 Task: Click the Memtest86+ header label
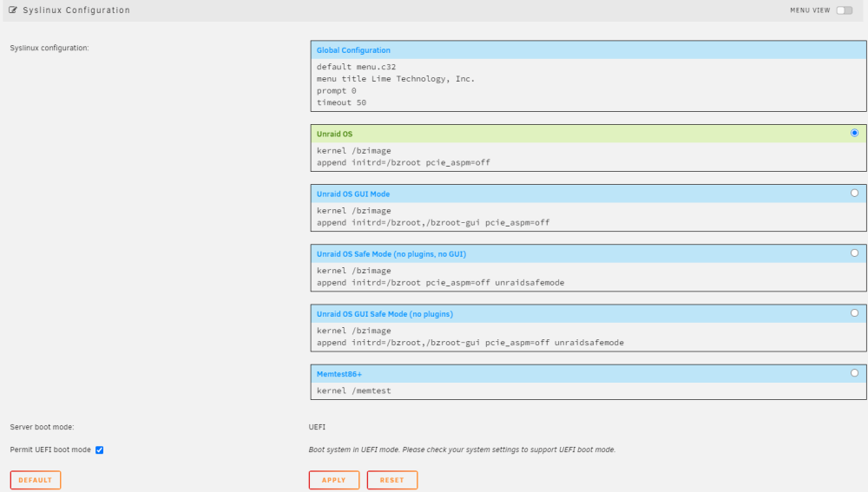click(x=339, y=374)
